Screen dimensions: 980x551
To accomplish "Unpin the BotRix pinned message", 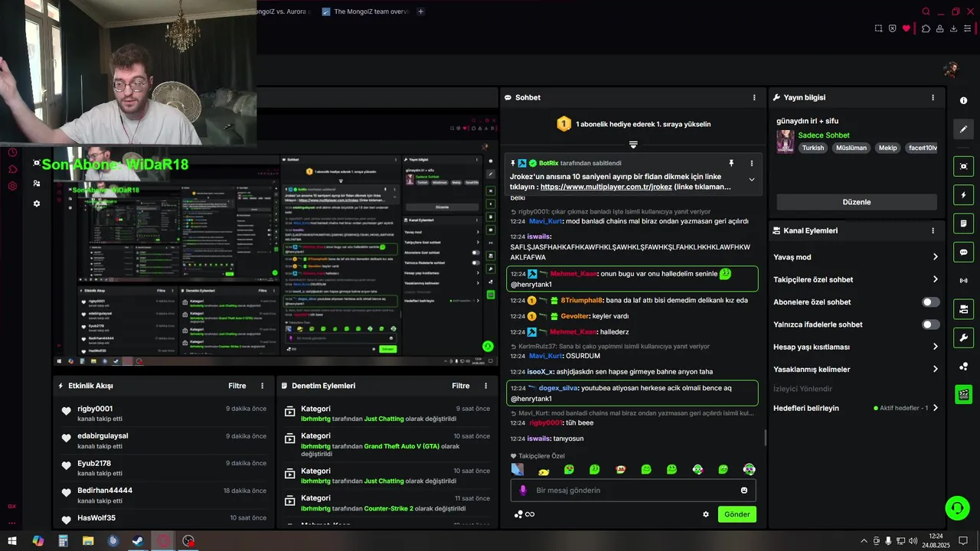I will click(731, 163).
